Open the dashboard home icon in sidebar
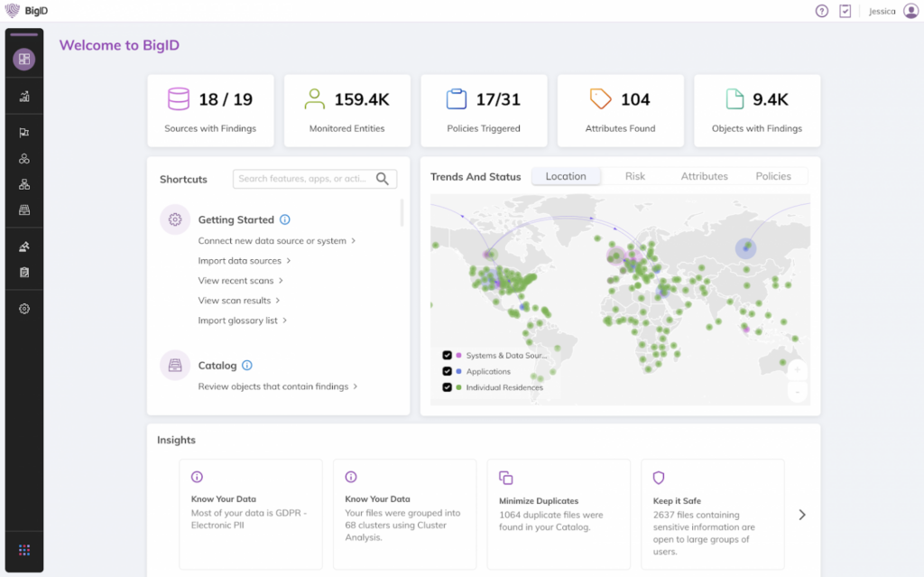Screen dimensions: 924x577 click(24, 59)
